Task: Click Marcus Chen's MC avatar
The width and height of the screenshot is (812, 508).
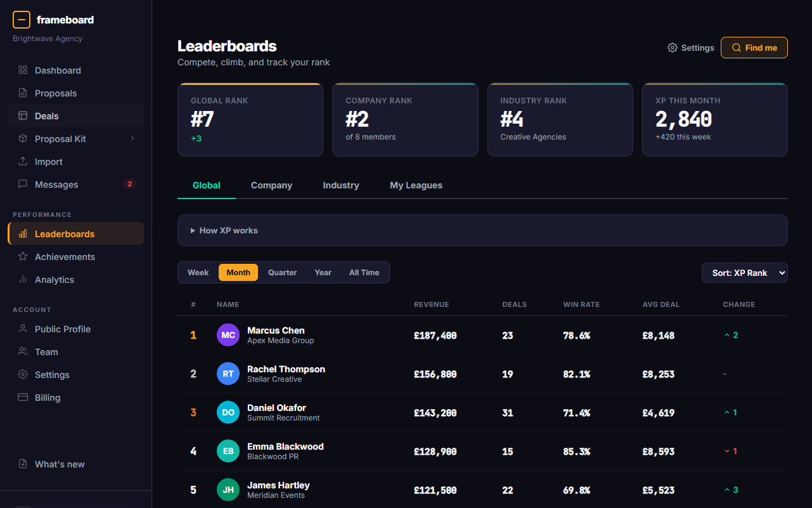Action: pyautogui.click(x=228, y=335)
